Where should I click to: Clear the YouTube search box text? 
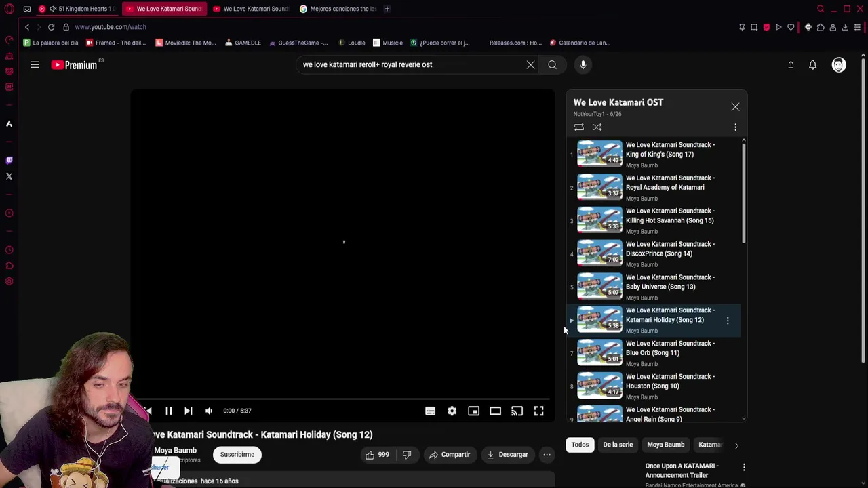(x=530, y=65)
